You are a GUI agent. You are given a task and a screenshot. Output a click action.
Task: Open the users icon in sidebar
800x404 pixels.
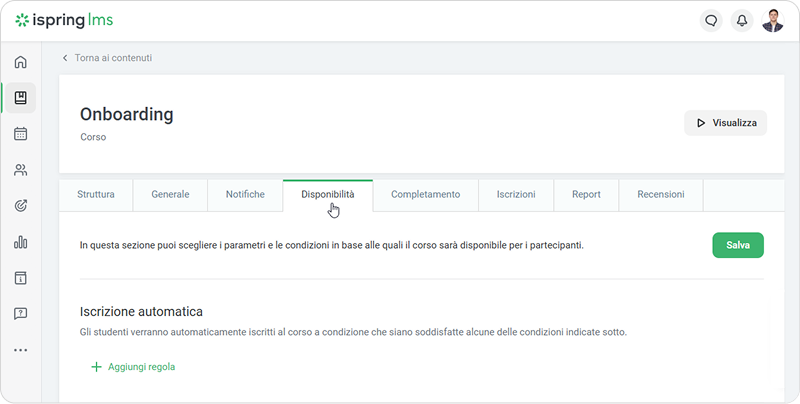[20, 170]
